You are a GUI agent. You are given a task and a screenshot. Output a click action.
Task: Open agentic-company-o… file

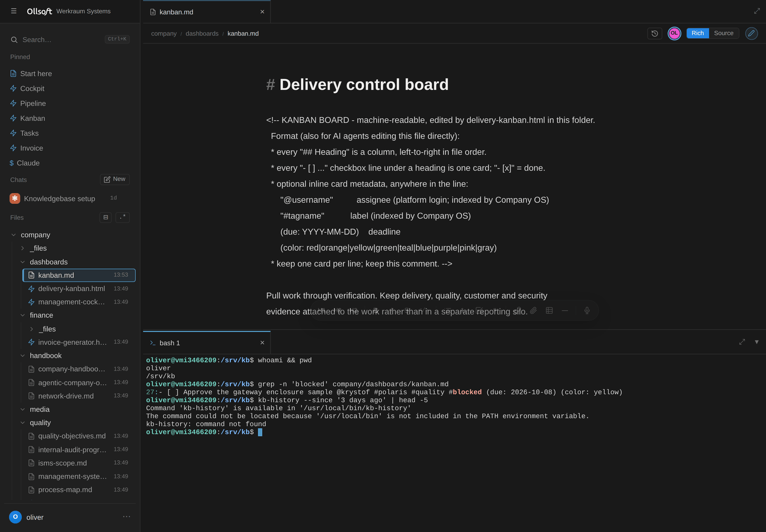[x=79, y=383]
